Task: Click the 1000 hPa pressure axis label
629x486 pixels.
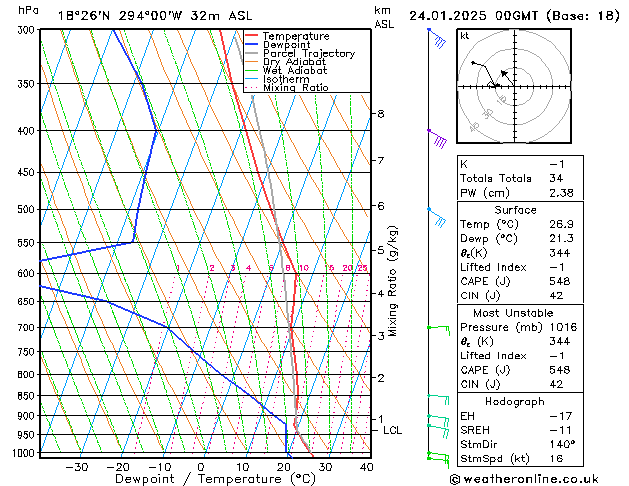Action: pos(24,453)
